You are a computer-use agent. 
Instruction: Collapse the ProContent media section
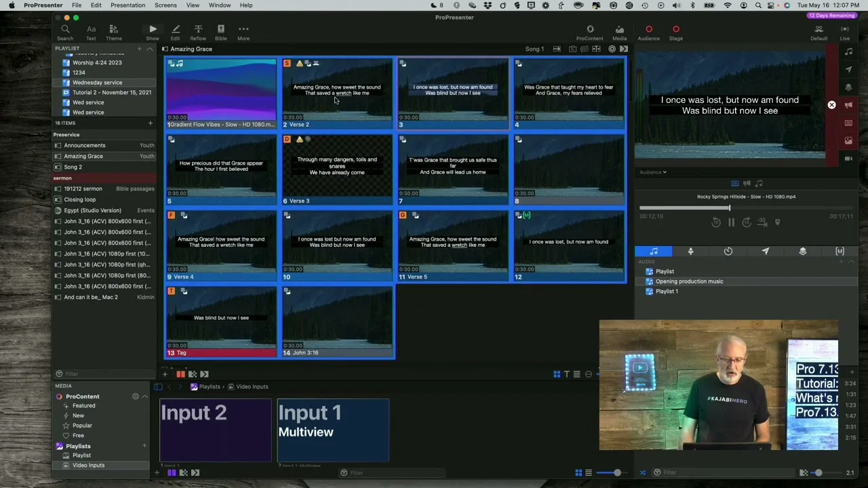[x=144, y=396]
